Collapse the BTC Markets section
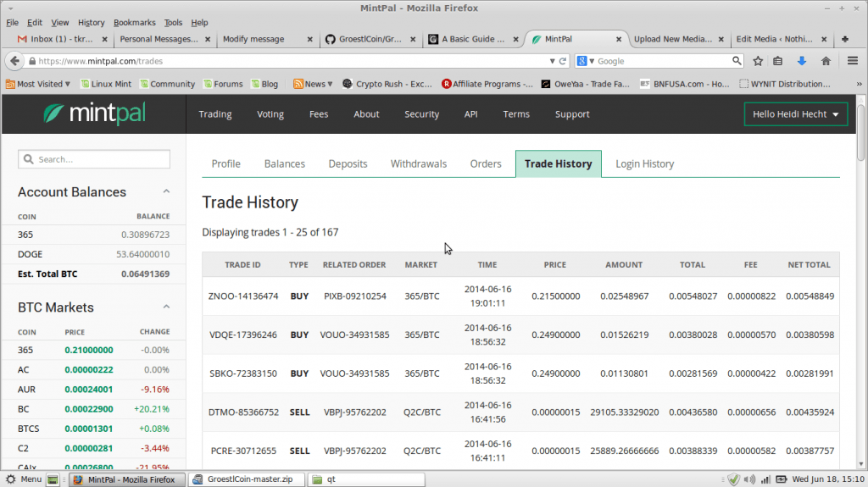This screenshot has height=487, width=868. tap(166, 307)
